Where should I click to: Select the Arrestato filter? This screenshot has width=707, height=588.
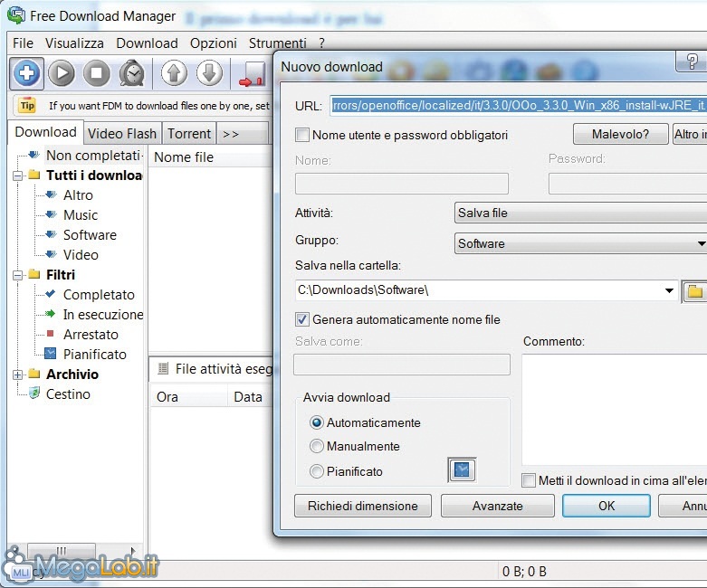(x=91, y=335)
